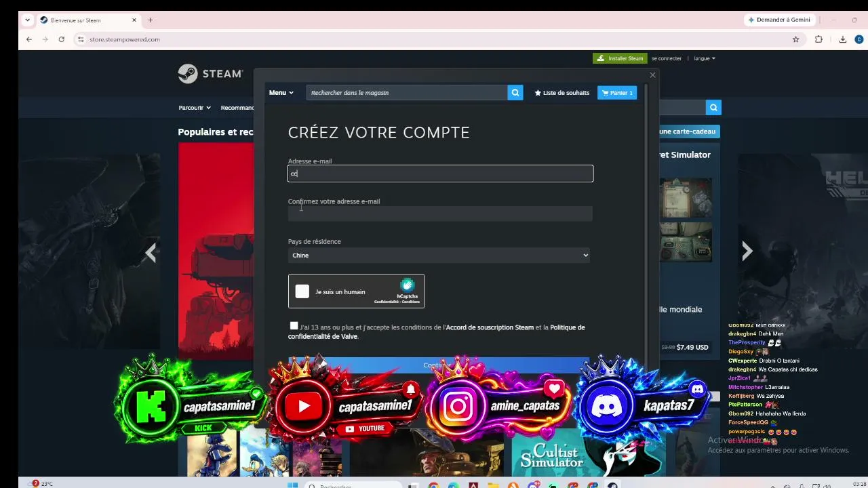Tick the hCaptcha 'Je suis un humain' checkbox
This screenshot has width=868, height=488.
(x=302, y=291)
